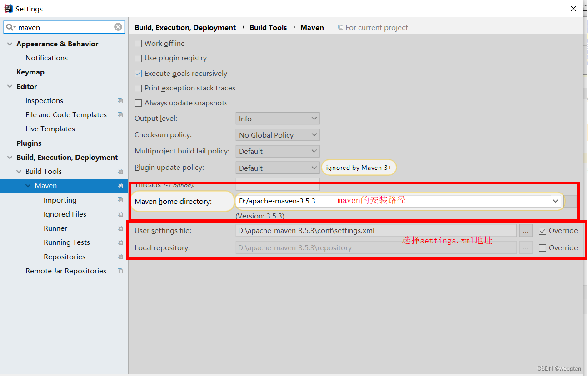
Task: Click the project icon beside Repositories
Action: (120, 257)
